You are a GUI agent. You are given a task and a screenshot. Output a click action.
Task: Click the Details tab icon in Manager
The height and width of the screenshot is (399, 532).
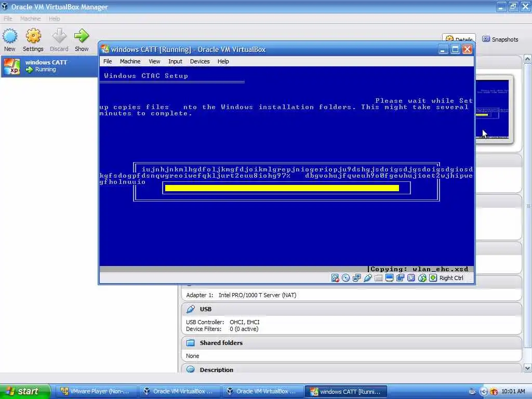coord(449,38)
